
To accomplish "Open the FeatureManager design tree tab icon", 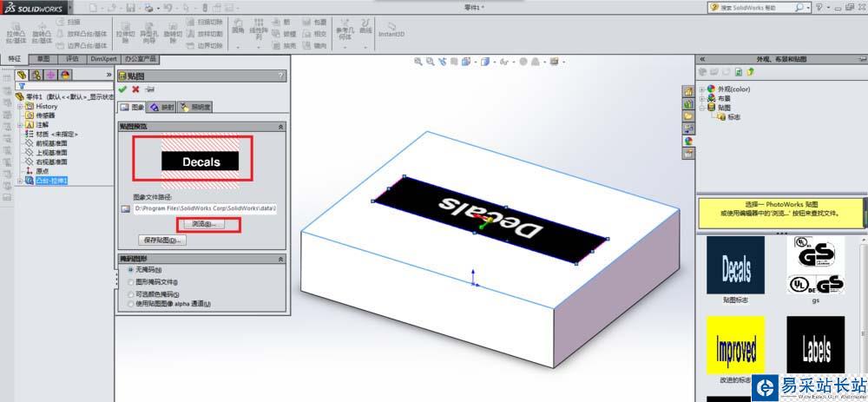I will tap(23, 75).
